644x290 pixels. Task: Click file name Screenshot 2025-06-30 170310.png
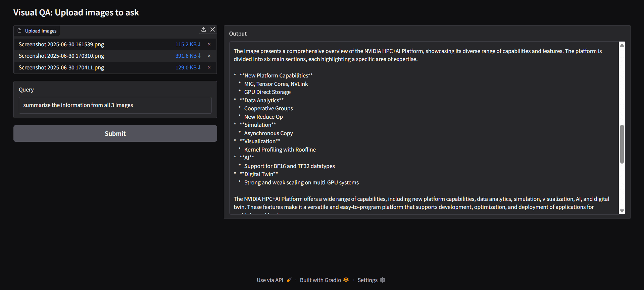tap(61, 56)
